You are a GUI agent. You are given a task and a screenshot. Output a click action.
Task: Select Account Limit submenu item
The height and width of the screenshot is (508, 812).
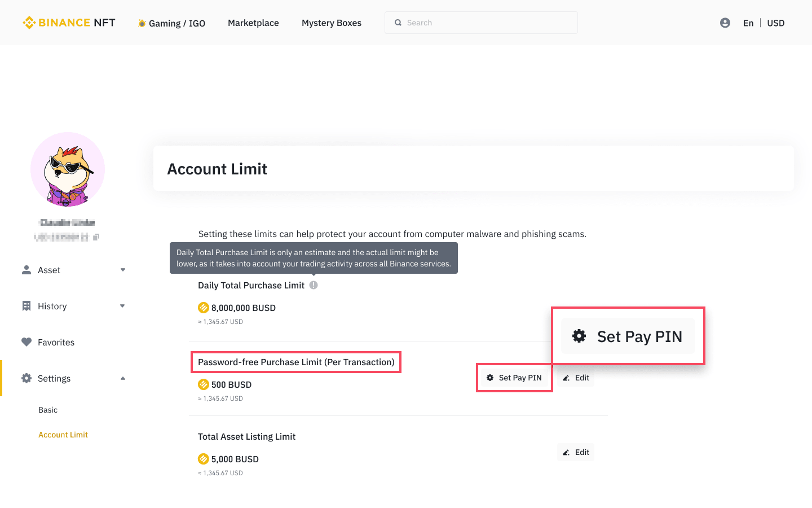click(x=63, y=435)
